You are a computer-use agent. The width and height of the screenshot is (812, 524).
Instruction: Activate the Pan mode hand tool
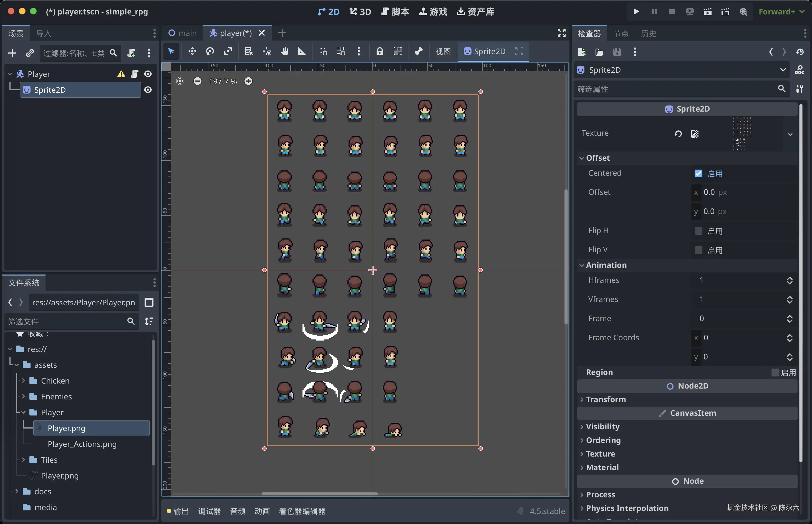point(284,51)
